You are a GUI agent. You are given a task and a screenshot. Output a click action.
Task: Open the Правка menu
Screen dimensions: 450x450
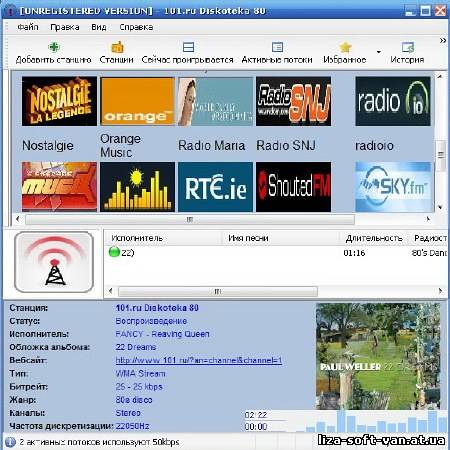tap(65, 27)
